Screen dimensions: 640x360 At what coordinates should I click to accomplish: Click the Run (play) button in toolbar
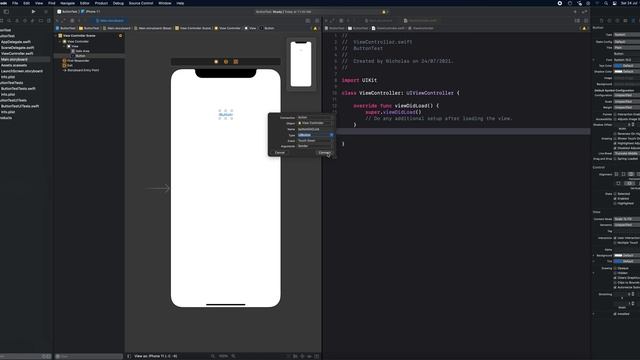(33, 11)
